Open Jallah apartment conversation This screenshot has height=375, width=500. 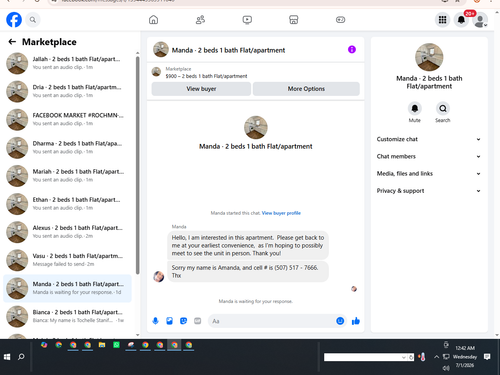pos(68,63)
